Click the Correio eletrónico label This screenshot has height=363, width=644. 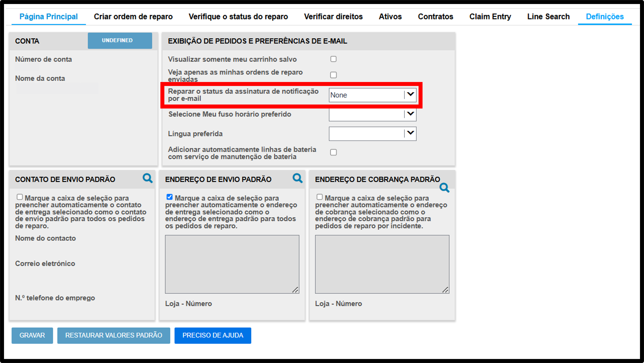45,263
